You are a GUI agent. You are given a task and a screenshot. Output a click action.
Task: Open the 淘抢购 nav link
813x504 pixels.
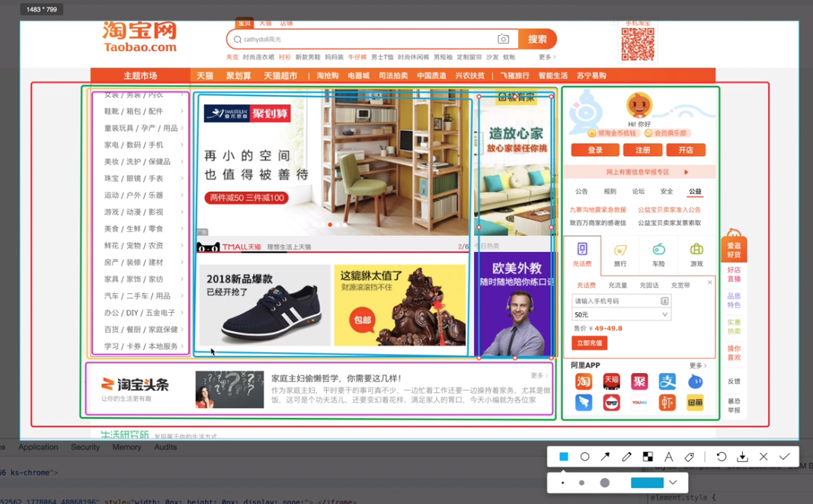coord(328,75)
